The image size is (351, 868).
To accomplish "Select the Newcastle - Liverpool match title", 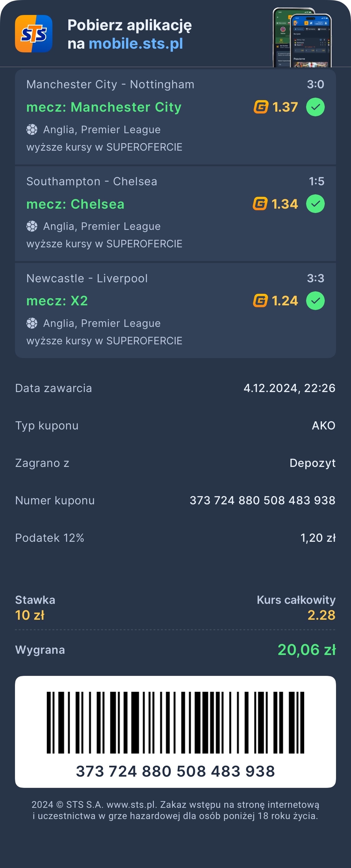I will pyautogui.click(x=87, y=279).
